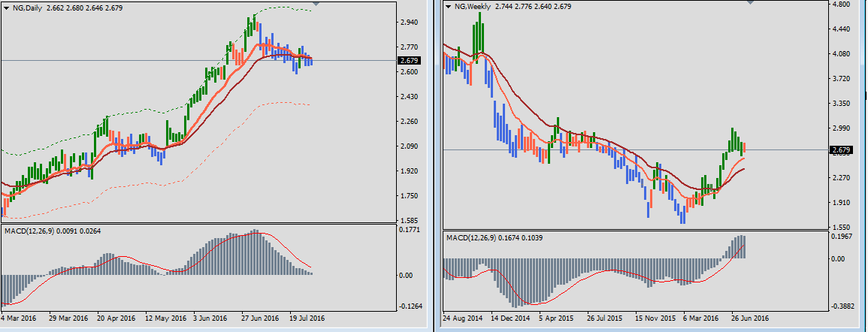
Task: Click the 2.770 price level on Daily scale
Action: point(410,47)
